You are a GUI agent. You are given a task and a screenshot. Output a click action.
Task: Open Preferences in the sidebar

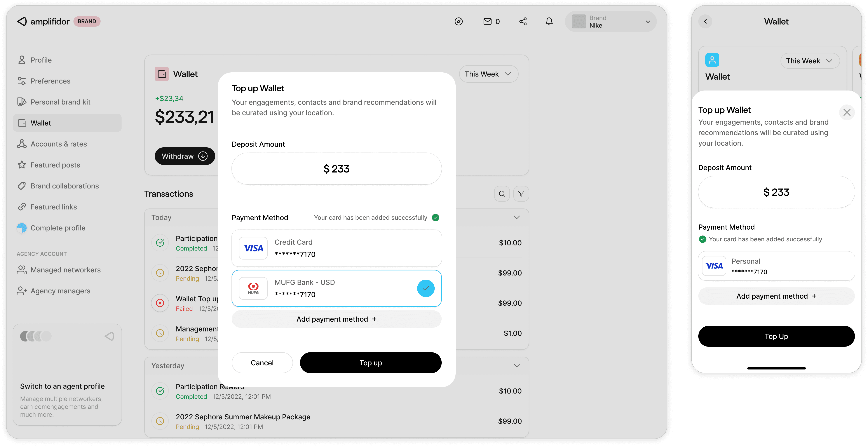click(x=50, y=81)
